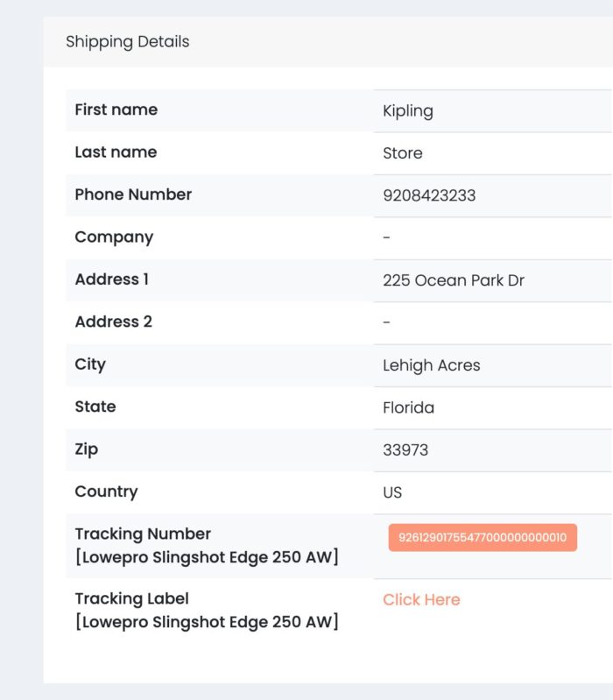
Task: Open the tracking label "Click Here" link
Action: coord(421,600)
